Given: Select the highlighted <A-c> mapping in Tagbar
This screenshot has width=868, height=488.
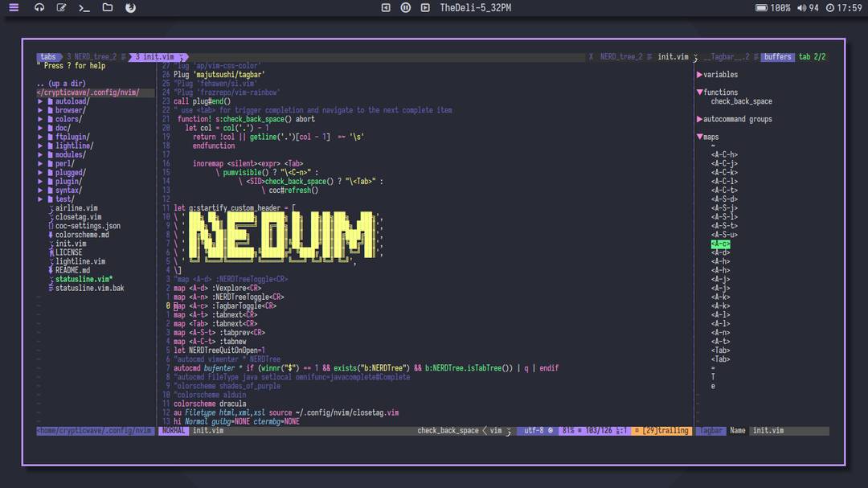Looking at the screenshot, I should tap(722, 242).
